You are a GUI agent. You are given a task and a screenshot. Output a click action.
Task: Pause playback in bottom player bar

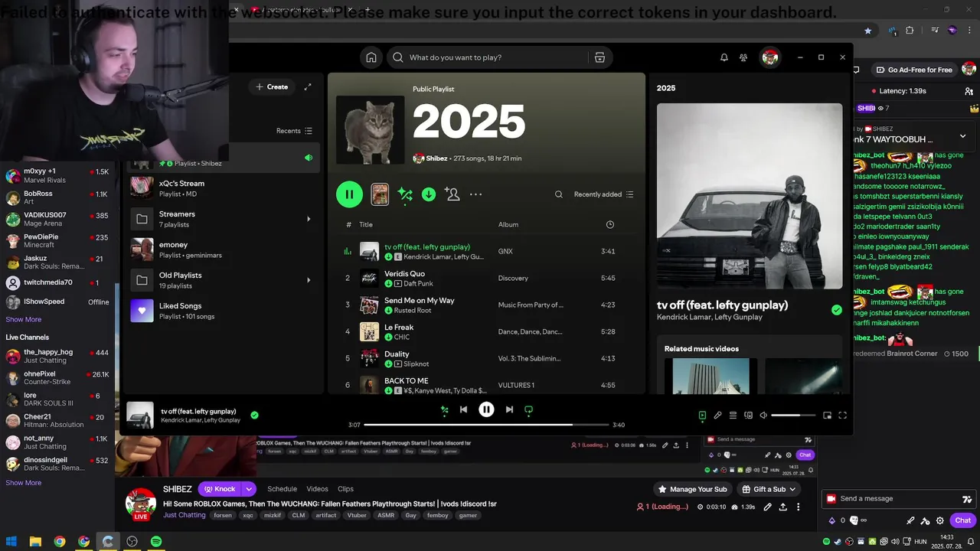[486, 409]
